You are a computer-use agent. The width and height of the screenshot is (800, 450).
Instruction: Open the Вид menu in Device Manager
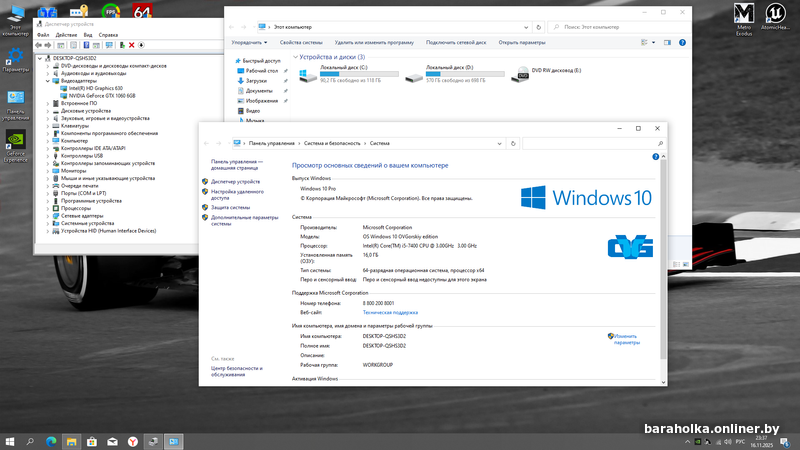(x=87, y=34)
